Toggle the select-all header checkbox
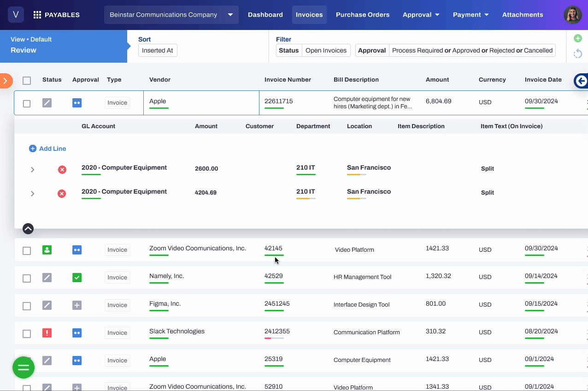 click(27, 81)
